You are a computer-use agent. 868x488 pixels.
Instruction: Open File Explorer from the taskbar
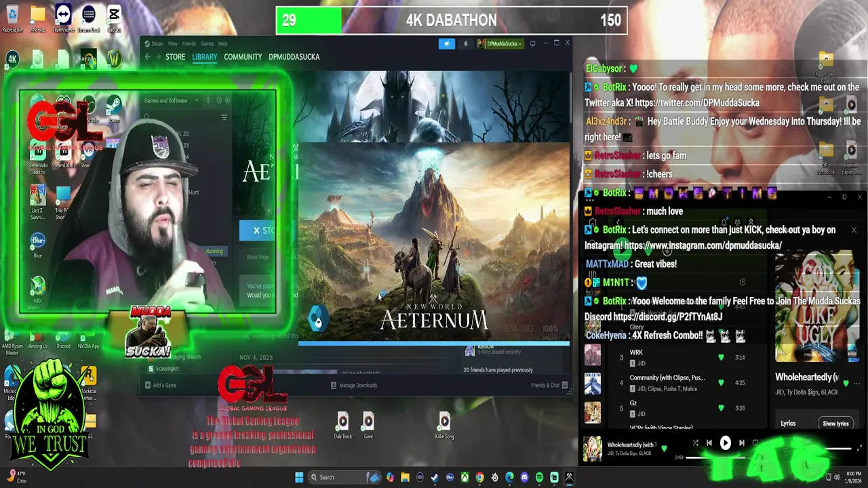(405, 477)
